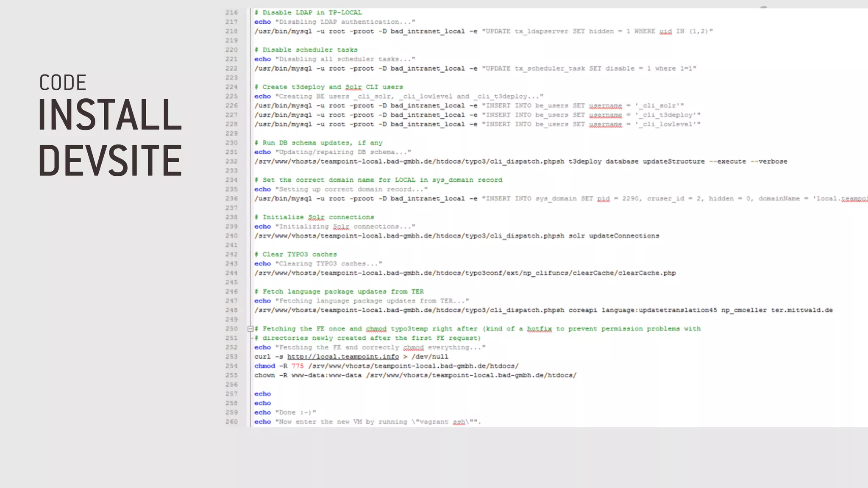Click the INSERT line with '_cli_solr'

coord(469,106)
